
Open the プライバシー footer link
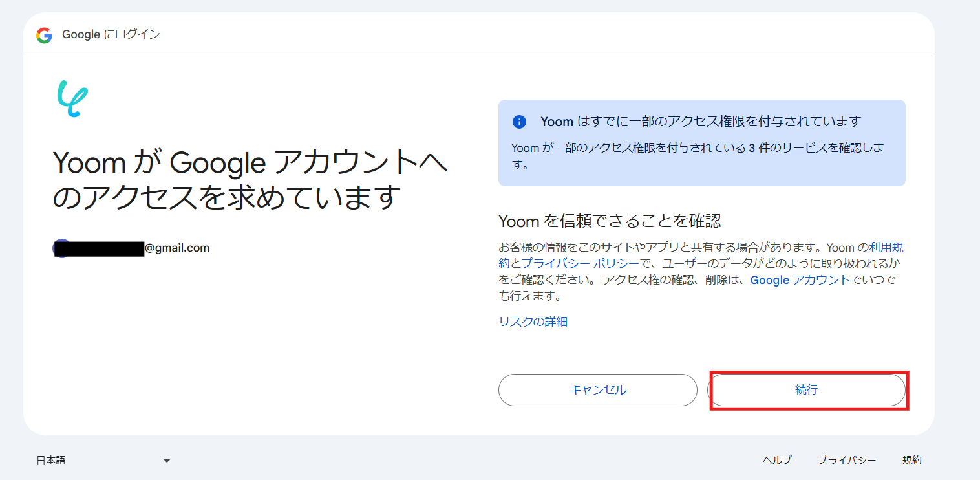(x=847, y=461)
